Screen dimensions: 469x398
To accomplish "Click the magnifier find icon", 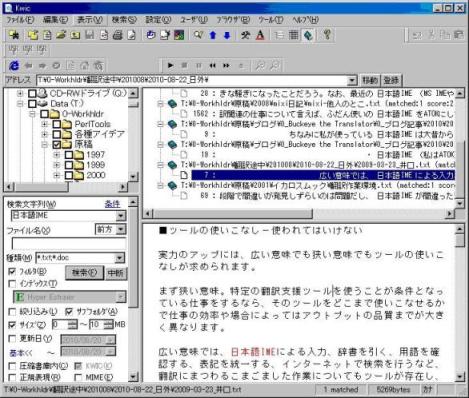I will point(198,35).
